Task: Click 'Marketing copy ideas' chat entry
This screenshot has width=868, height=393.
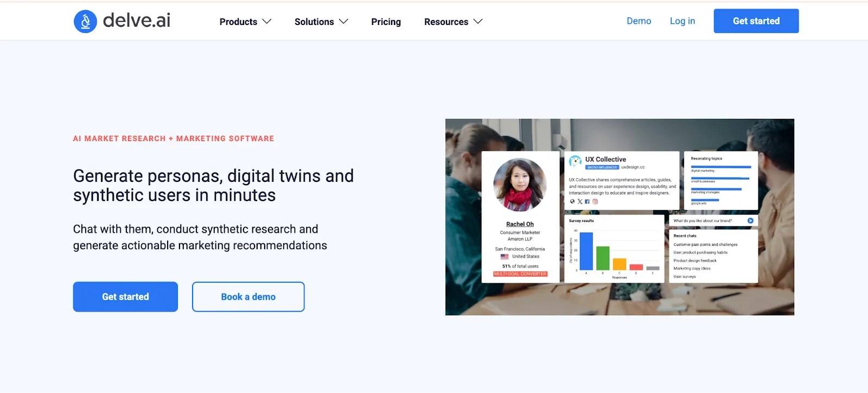Action: 692,268
